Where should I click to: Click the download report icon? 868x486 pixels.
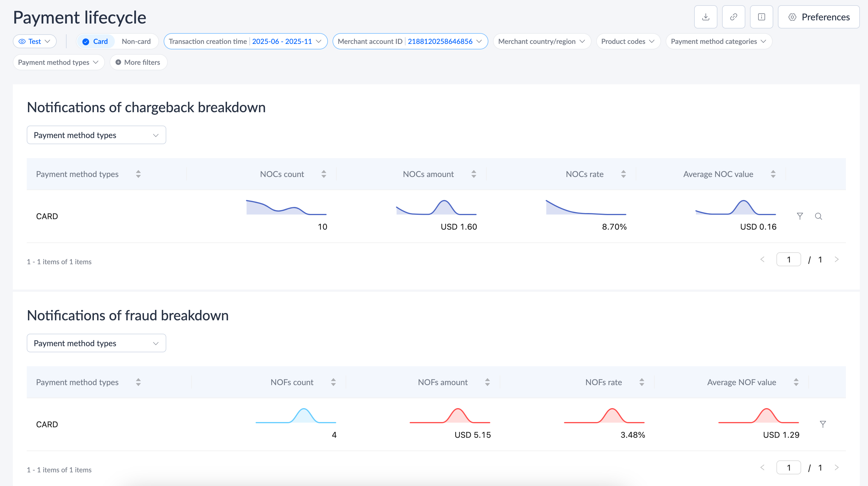click(706, 17)
